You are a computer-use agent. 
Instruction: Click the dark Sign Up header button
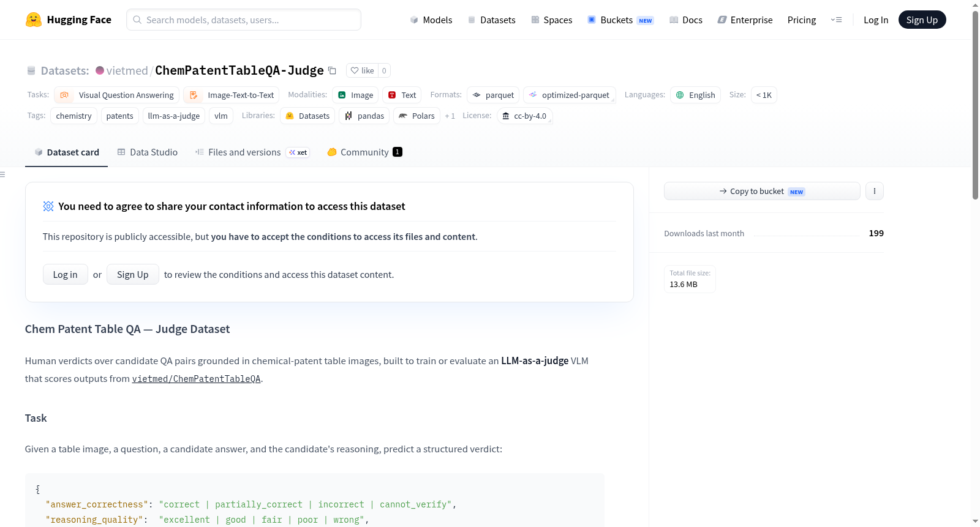(922, 20)
